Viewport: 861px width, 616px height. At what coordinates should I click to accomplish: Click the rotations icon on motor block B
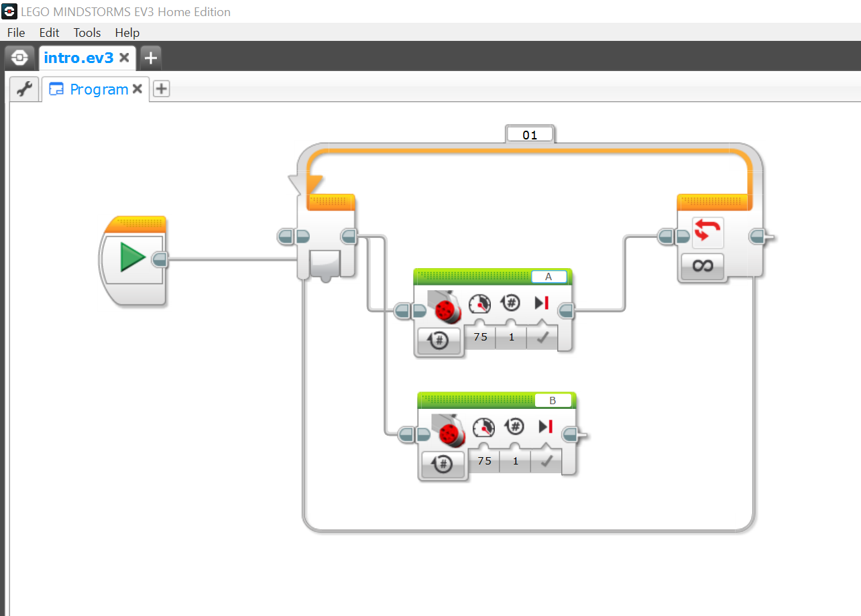click(x=514, y=427)
